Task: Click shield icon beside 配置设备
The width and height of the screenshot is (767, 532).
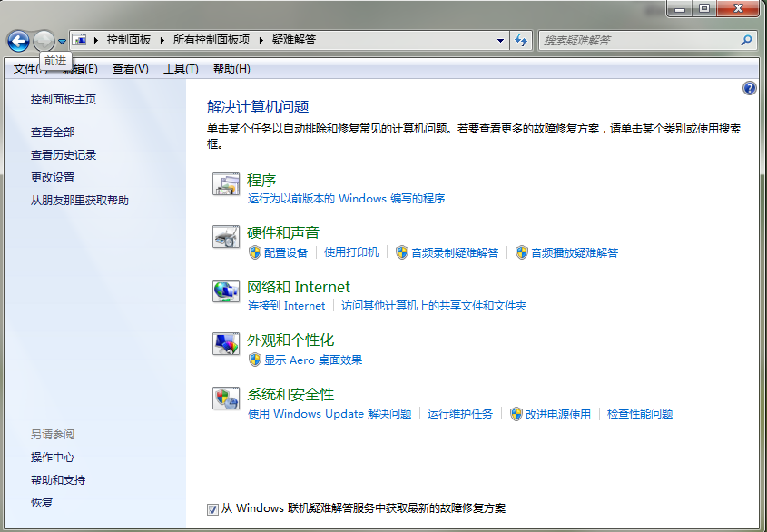Action: coord(255,252)
